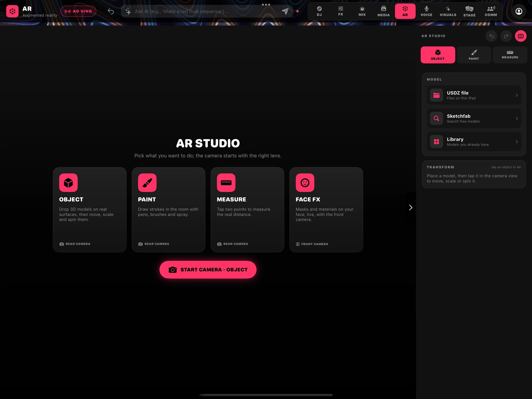Image resolution: width=532 pixels, height=399 pixels.
Task: Select the PAINT tab in side panel
Action: 474,55
